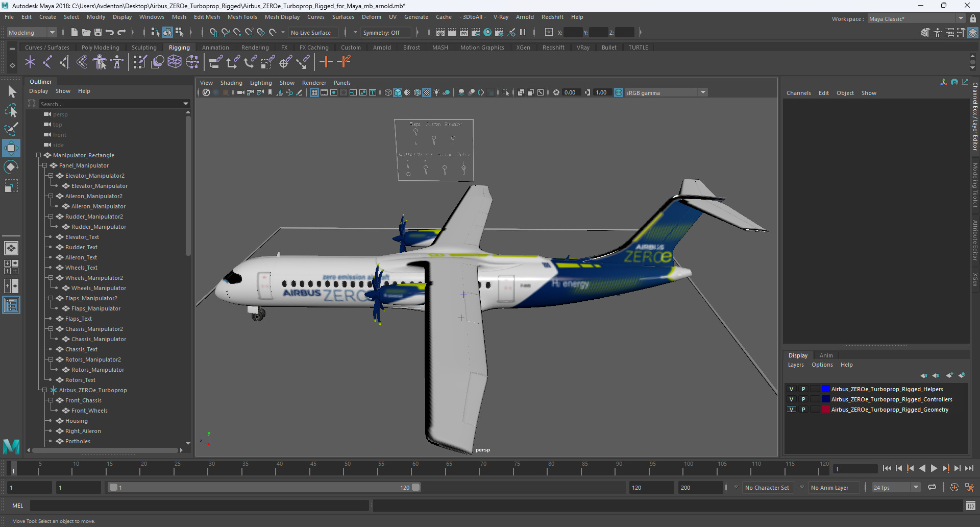Open the Modeling menu set dropdown

32,33
